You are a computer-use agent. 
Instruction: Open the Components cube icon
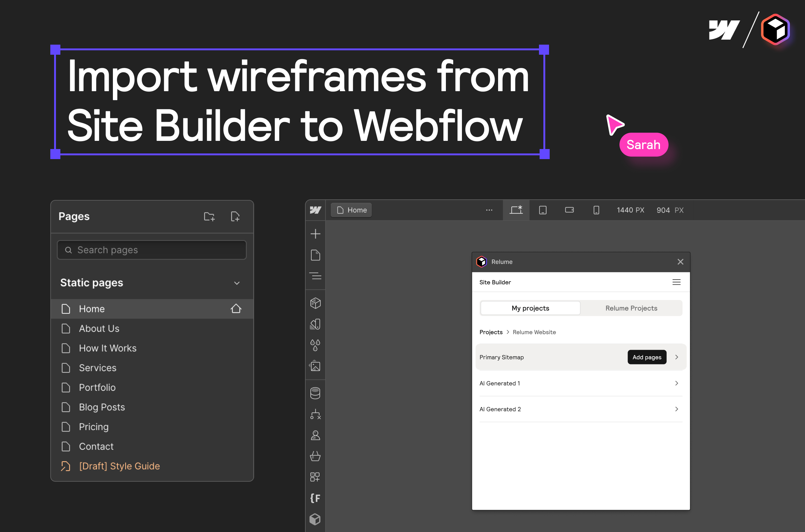[x=315, y=303]
